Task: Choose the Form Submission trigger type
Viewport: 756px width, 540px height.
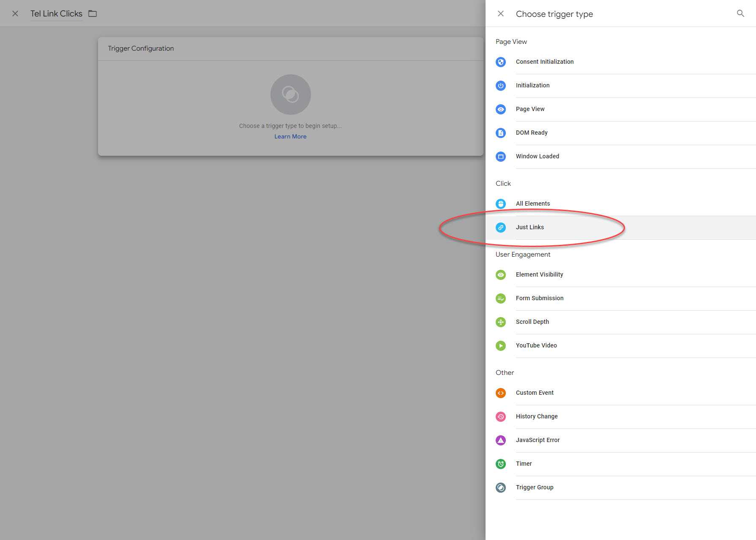Action: click(539, 298)
